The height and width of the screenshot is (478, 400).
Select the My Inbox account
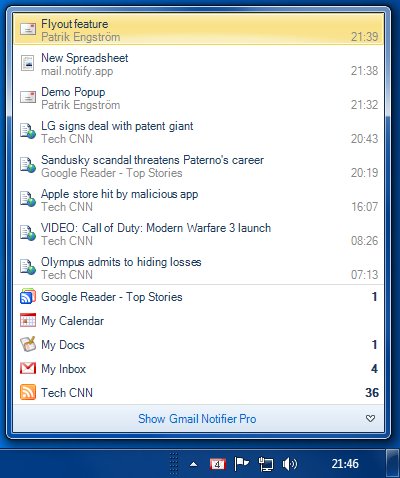click(x=199, y=369)
